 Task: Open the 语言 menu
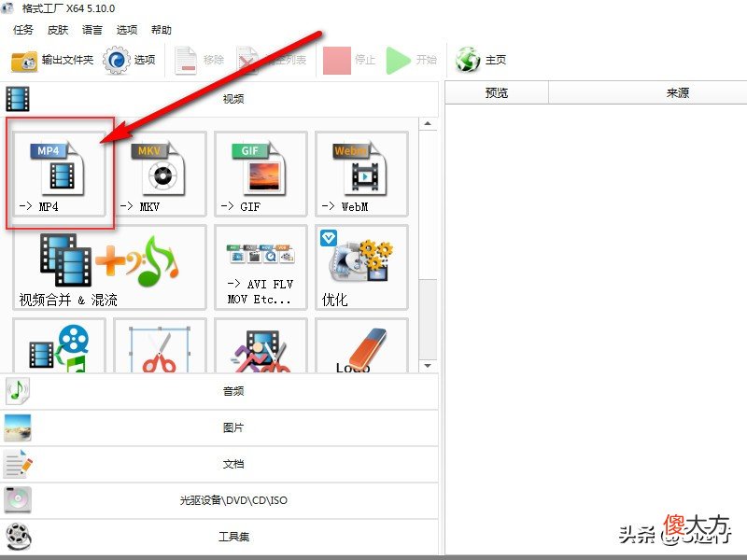pos(92,30)
